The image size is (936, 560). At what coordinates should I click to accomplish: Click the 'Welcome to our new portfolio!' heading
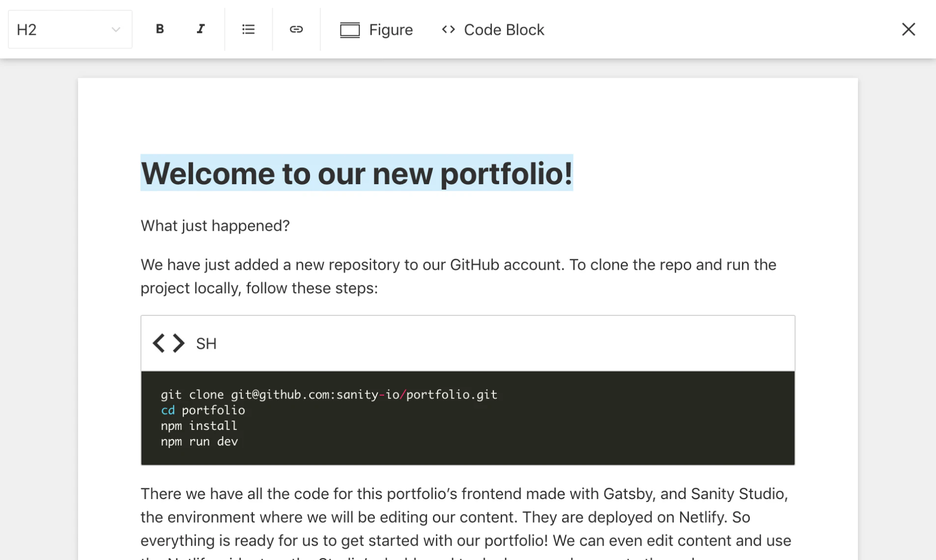pos(357,173)
